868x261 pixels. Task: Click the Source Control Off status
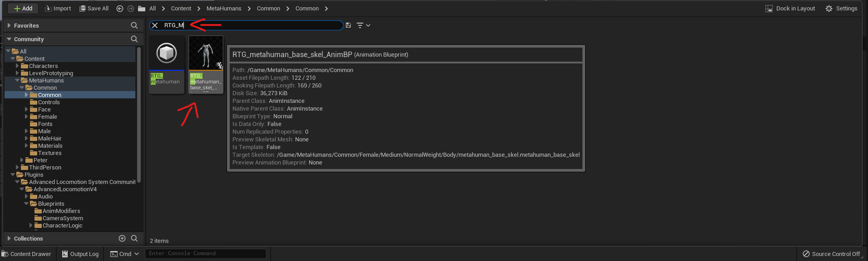(831, 254)
